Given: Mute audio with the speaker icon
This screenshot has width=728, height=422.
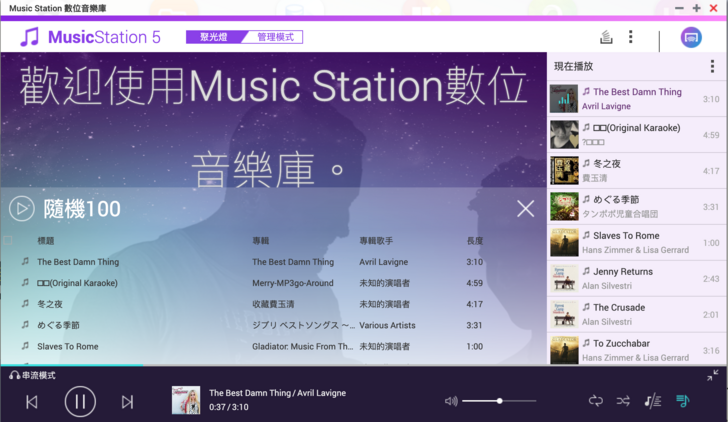Looking at the screenshot, I should 451,401.
